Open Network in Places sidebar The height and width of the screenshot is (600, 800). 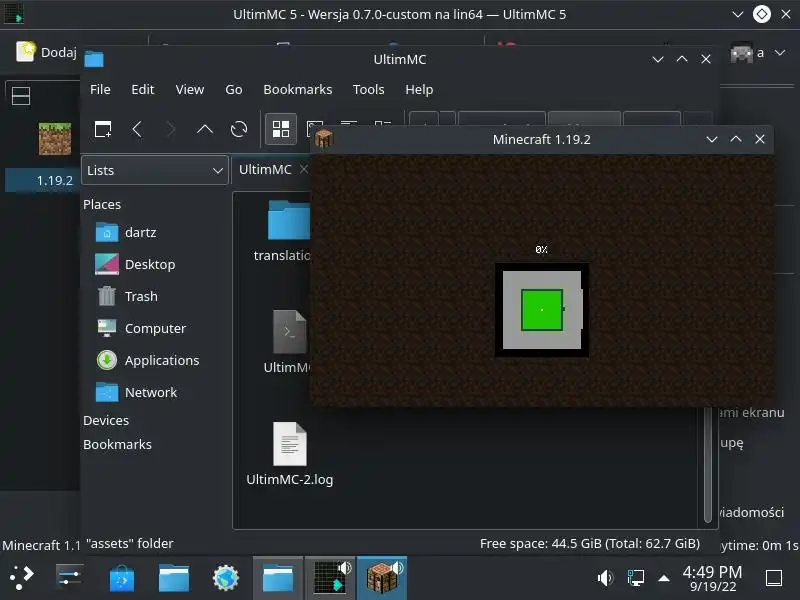click(136, 392)
